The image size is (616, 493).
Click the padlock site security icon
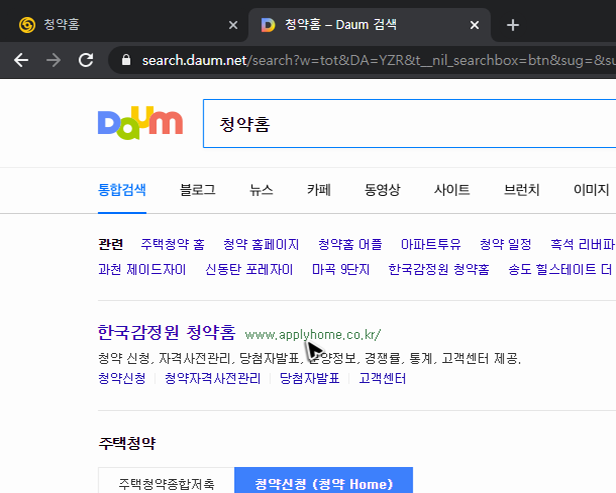[x=126, y=60]
